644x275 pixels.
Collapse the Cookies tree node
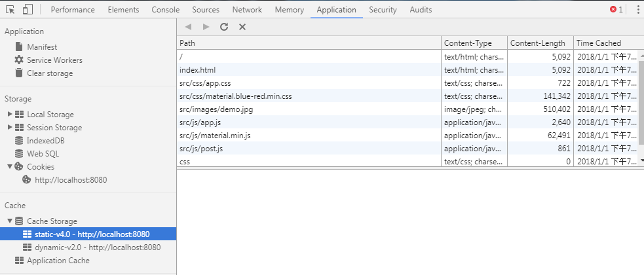[10, 167]
